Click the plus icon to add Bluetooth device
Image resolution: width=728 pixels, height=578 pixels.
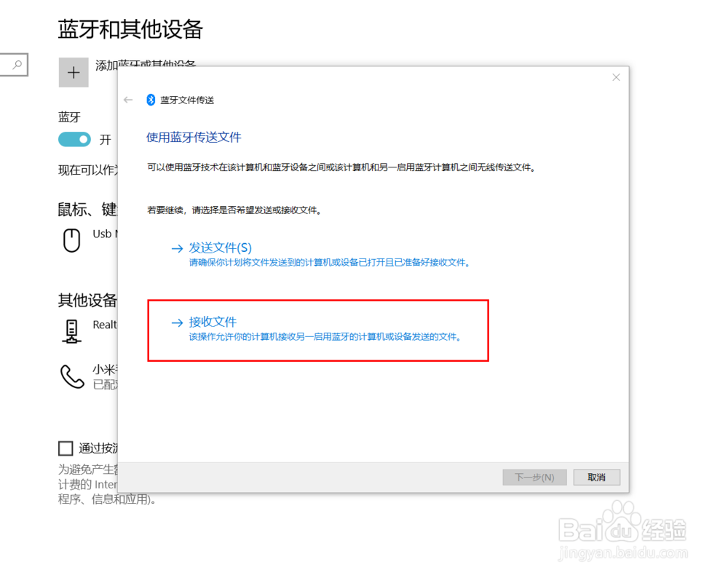(x=73, y=72)
